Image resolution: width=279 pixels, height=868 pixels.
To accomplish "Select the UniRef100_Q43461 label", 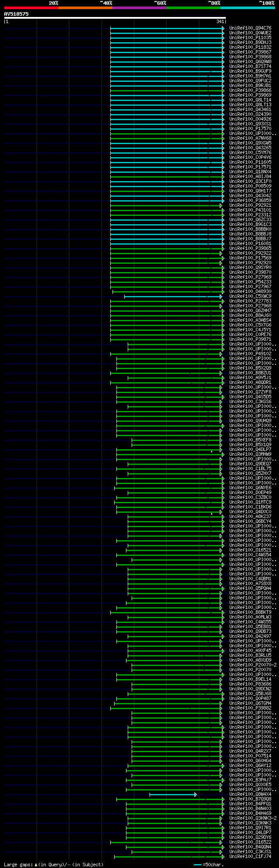I will click(250, 110).
